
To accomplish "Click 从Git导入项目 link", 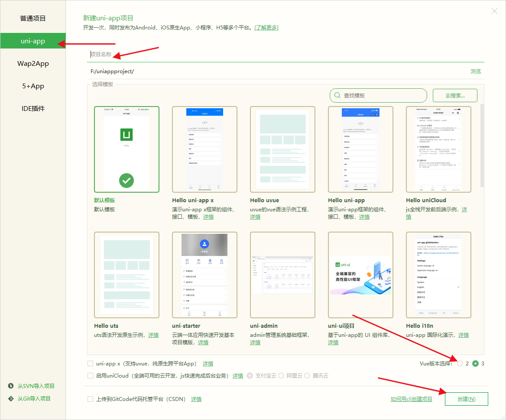I will [34, 399].
